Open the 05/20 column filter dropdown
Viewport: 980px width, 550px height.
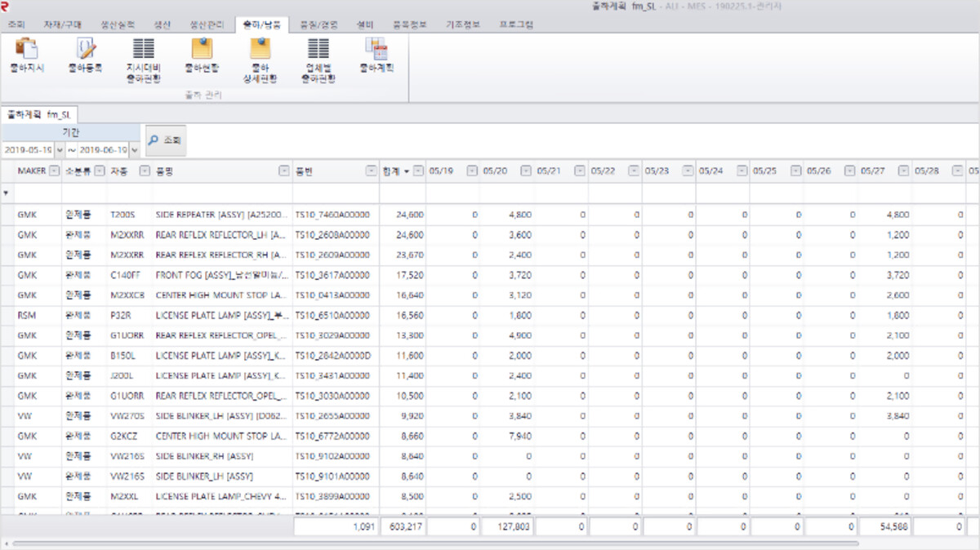[525, 171]
